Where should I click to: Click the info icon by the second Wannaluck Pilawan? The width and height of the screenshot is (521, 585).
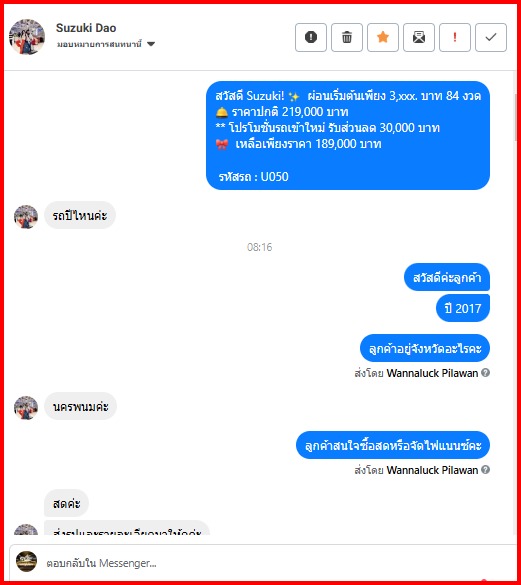[485, 470]
